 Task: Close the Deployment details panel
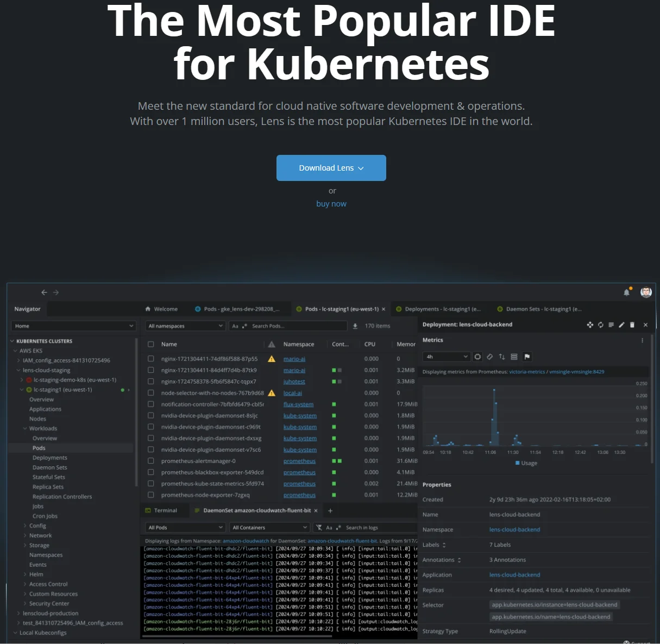[645, 325]
